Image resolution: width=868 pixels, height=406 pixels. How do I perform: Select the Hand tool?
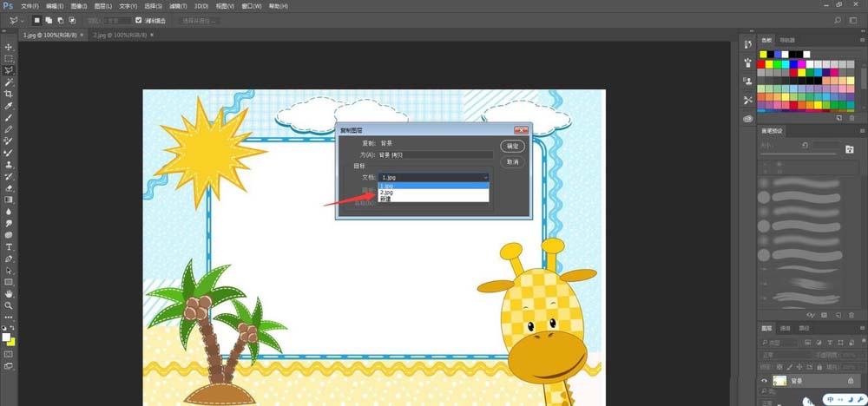point(9,294)
